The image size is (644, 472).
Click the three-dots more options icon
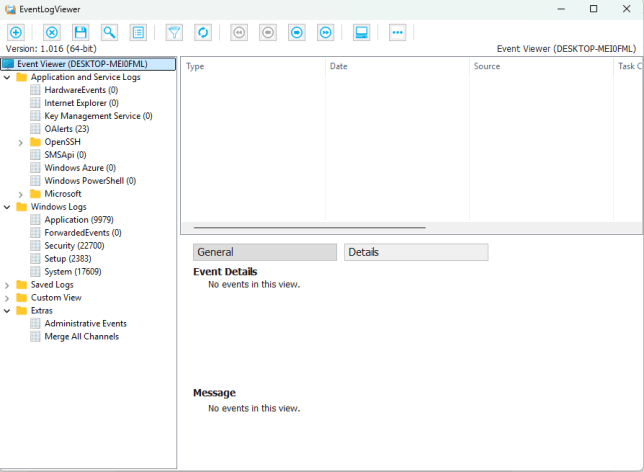(x=397, y=32)
